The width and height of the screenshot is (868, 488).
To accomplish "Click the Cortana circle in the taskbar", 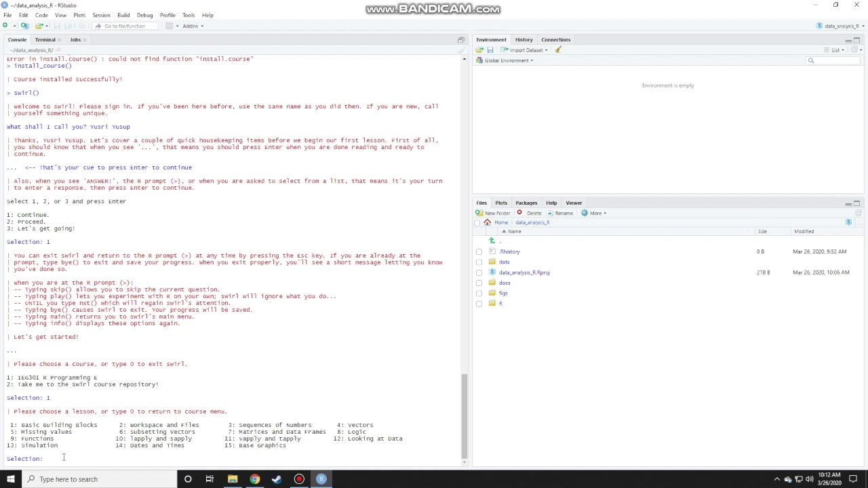I will (188, 479).
